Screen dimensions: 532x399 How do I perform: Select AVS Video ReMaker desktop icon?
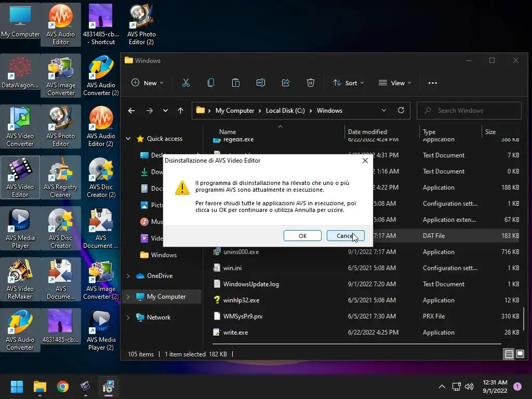(x=20, y=279)
